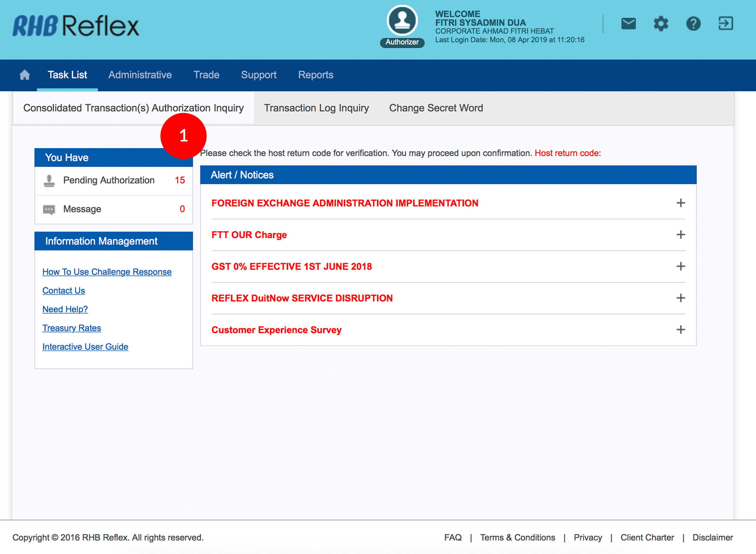Viewport: 756px width, 554px height.
Task: Expand the Customer Experience Survey notice
Action: pyautogui.click(x=680, y=330)
